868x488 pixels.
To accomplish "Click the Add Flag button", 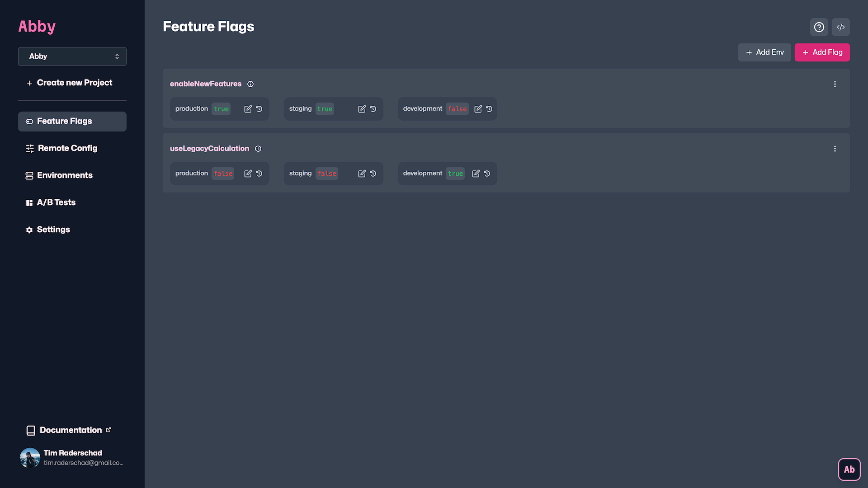I will pos(822,52).
